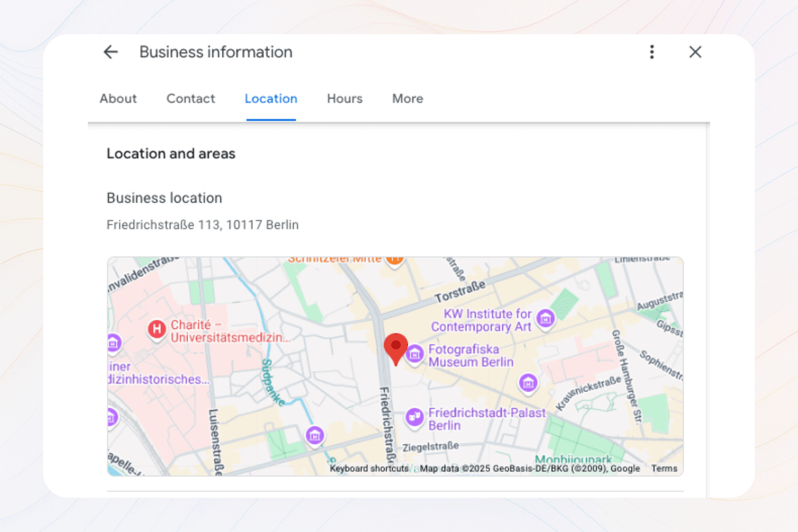Click the purple museum marker near Luisenstraße bottom
Screen dimensions: 798x532
(x=315, y=436)
